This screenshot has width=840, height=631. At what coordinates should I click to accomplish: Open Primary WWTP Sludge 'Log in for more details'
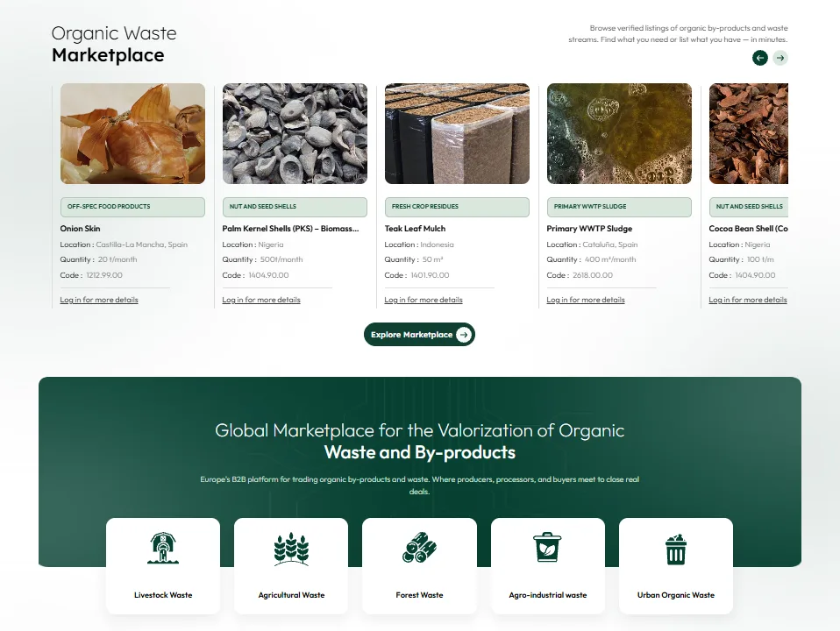tap(586, 300)
